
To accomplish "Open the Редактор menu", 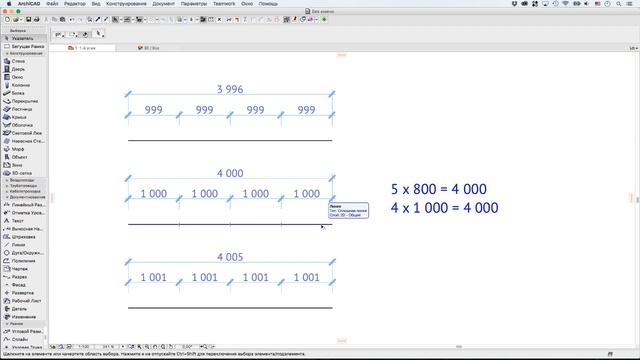I will (x=75, y=4).
